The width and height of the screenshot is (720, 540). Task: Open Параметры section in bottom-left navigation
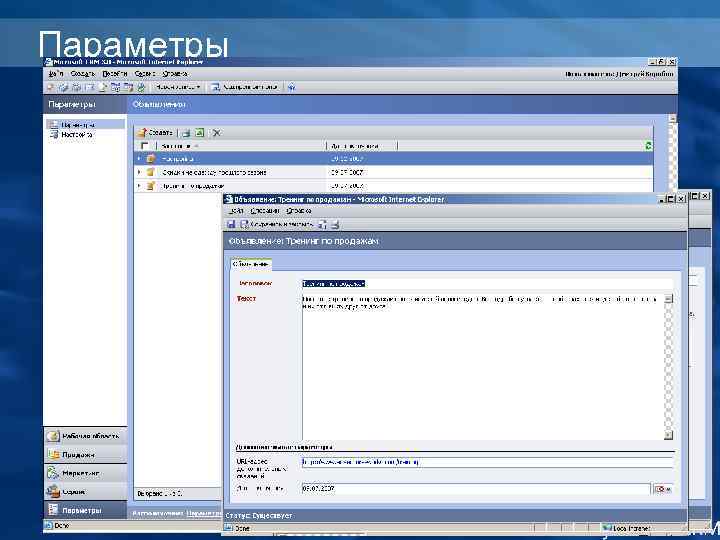click(85, 510)
